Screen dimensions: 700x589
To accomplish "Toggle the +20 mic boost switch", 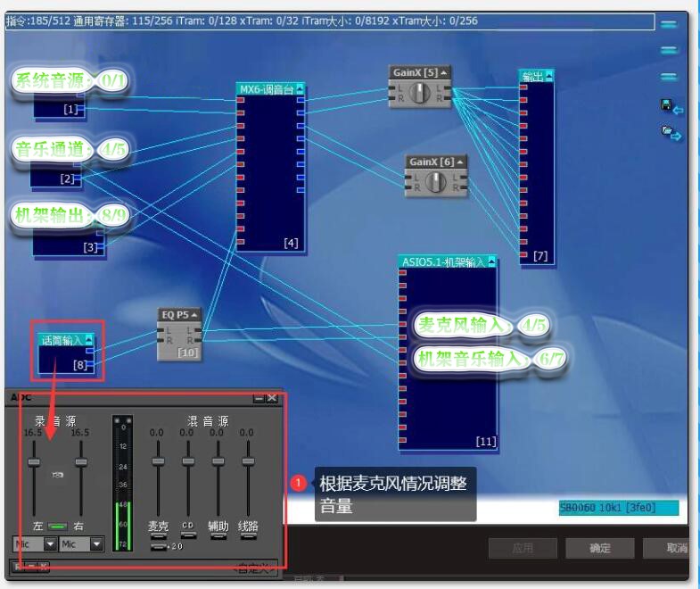I will pyautogui.click(x=159, y=546).
